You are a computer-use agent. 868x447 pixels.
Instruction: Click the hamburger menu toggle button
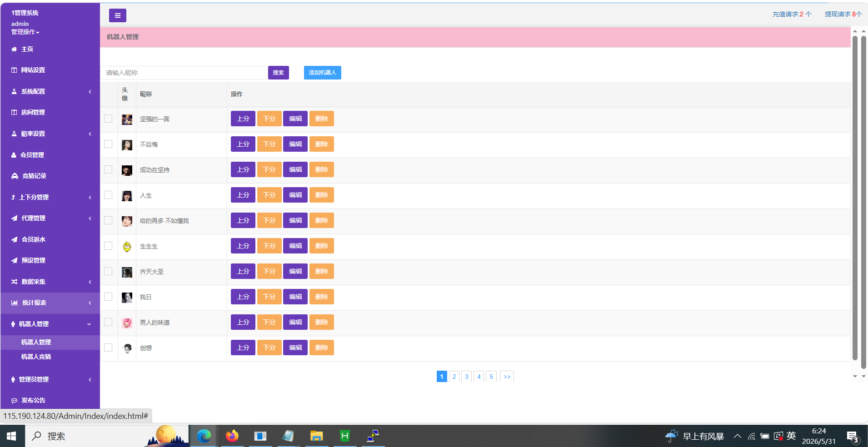[x=117, y=15]
